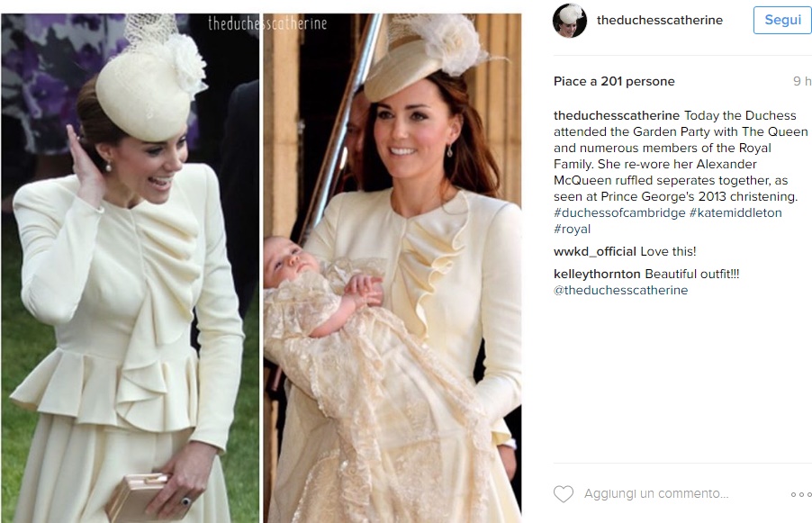Open wwkd_official commenter profile
Viewport: 812px width, 523px height.
594,252
